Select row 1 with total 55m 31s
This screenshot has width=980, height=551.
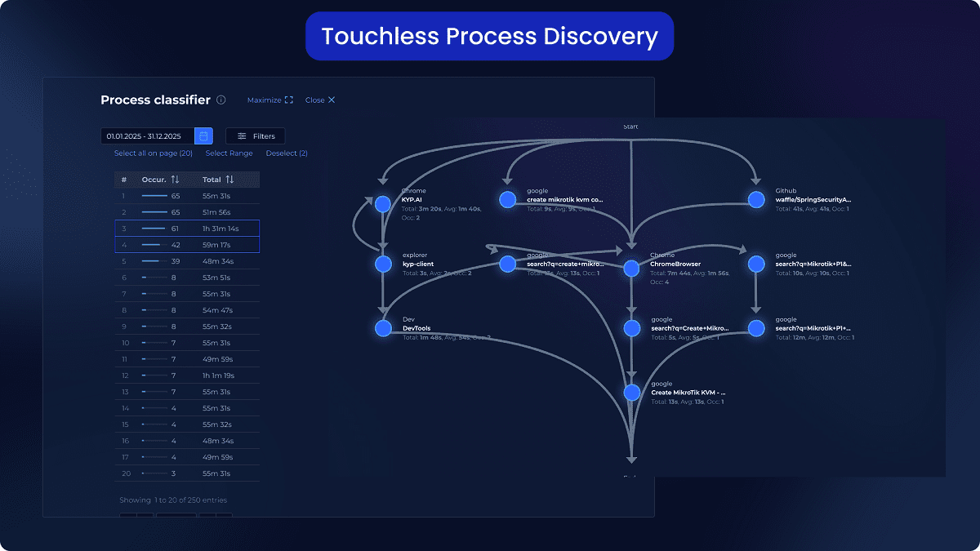tap(187, 196)
